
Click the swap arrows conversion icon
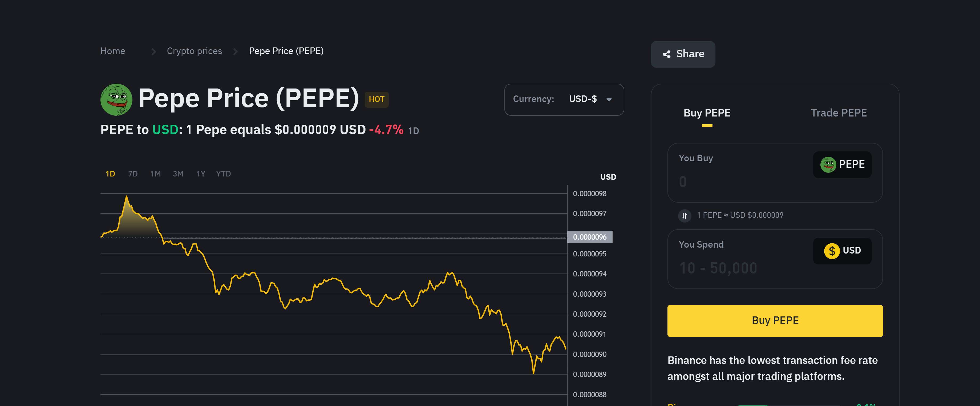click(685, 216)
